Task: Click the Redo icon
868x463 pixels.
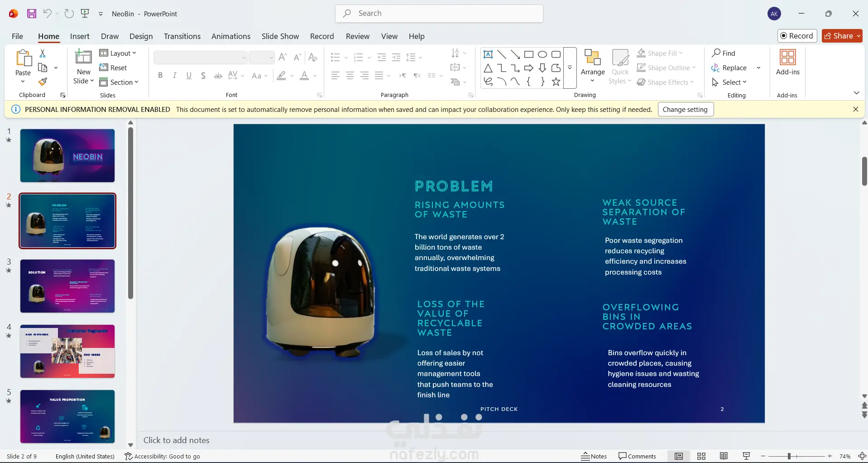Action: (x=69, y=14)
